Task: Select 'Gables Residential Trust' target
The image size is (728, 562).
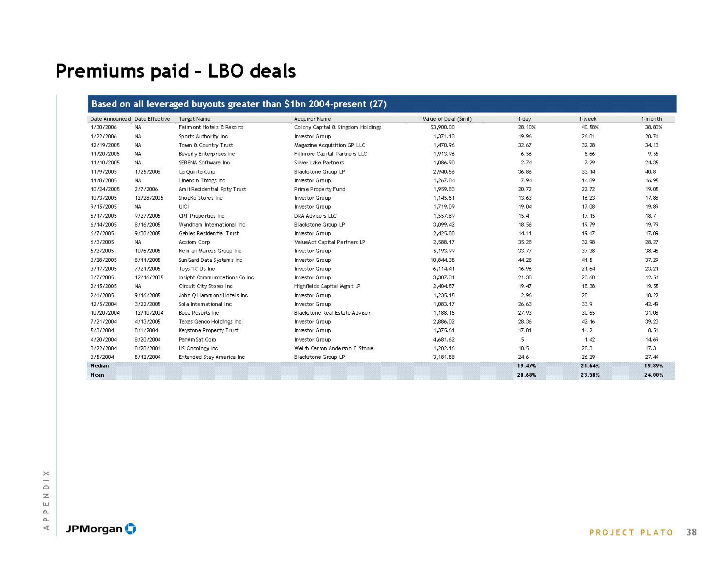Action: click(x=209, y=233)
